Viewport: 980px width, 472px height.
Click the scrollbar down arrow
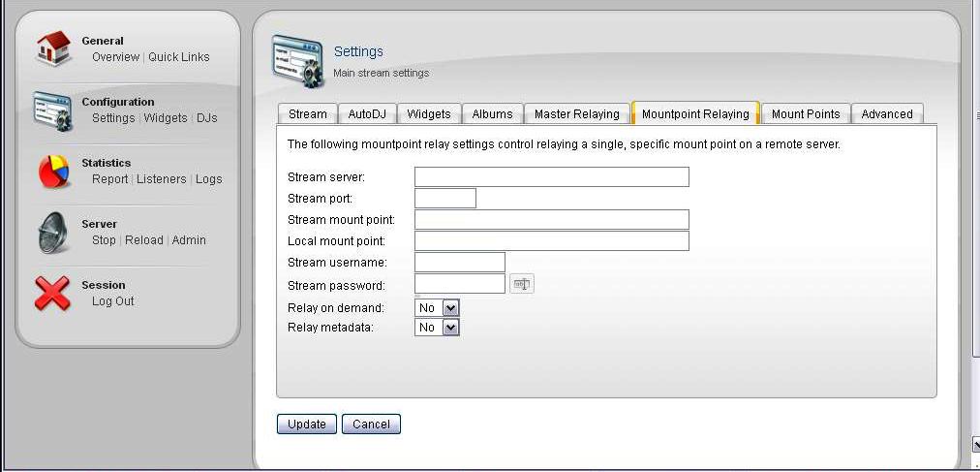(x=975, y=444)
